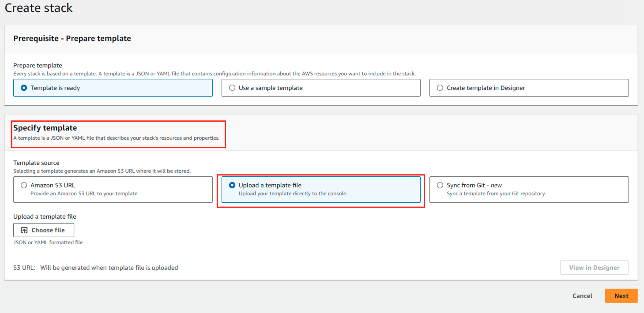Click the upload icon in Choose file
Image resolution: width=644 pixels, height=313 pixels.
click(25, 230)
